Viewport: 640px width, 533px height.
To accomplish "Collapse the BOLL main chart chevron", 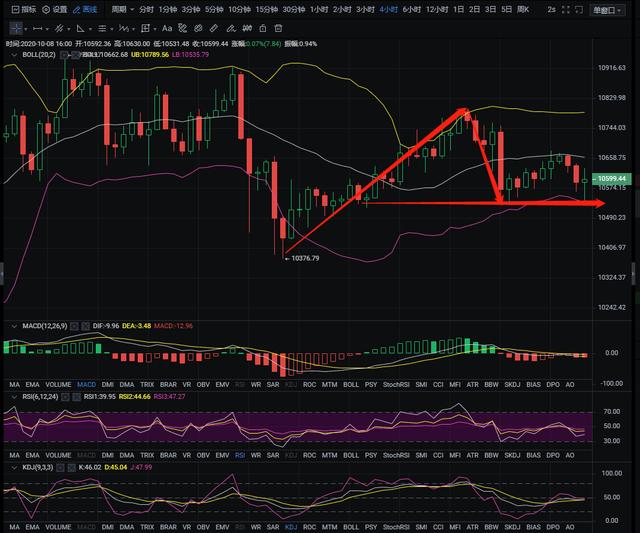I will click(x=14, y=55).
